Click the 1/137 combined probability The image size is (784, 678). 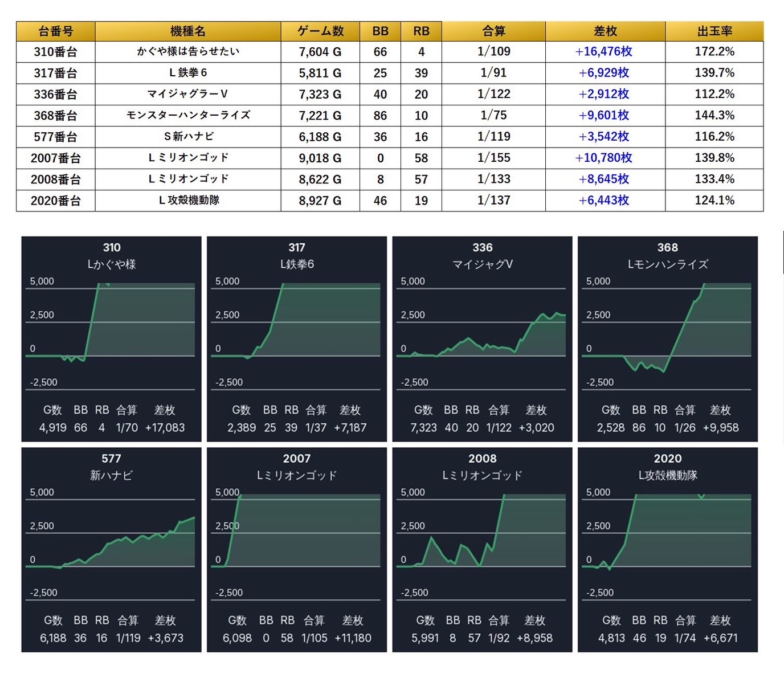(x=493, y=200)
